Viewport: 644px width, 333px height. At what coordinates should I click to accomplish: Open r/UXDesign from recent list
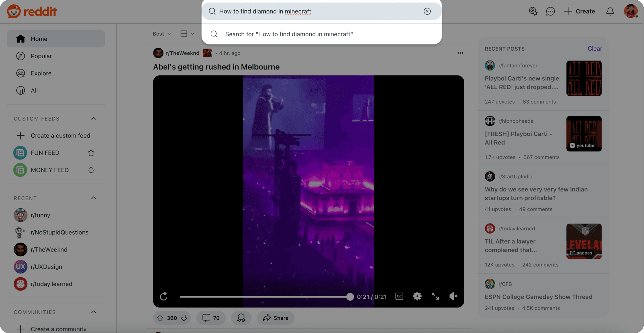pos(56,267)
